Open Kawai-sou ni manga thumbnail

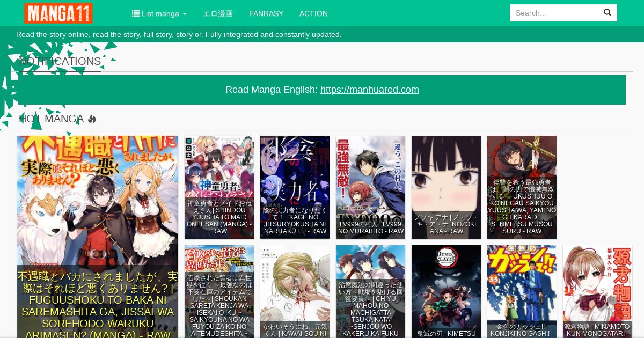point(295,291)
